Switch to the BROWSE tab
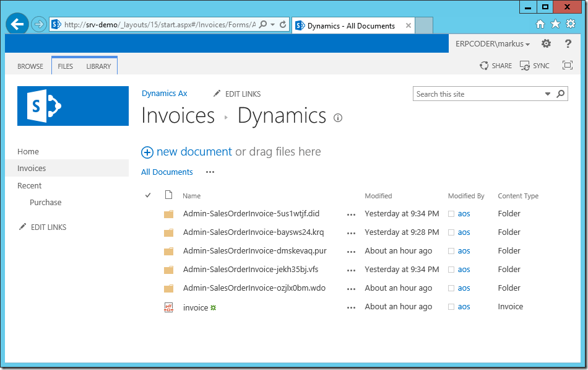The width and height of the screenshot is (588, 370). pyautogui.click(x=30, y=65)
